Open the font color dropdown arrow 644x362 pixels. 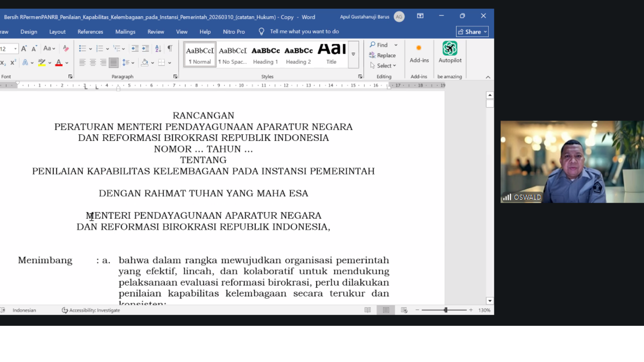tap(67, 63)
